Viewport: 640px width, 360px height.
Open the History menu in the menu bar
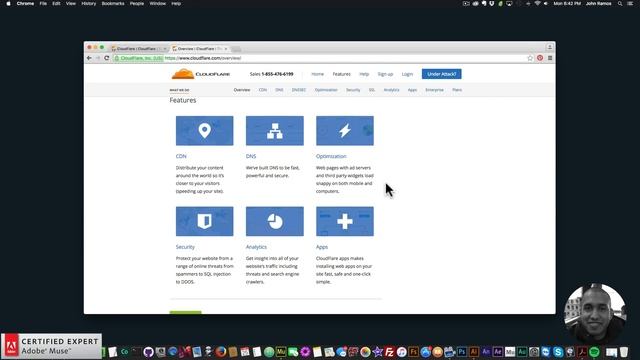tap(89, 3)
